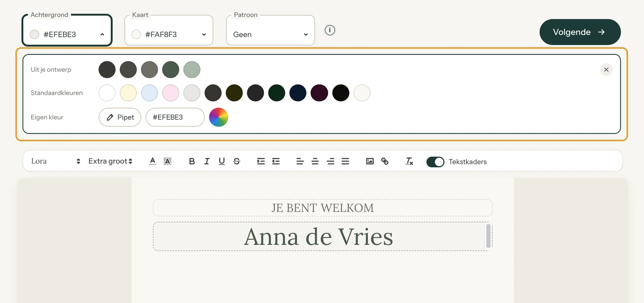Viewport: 644px width, 303px height.
Task: Open the Patroon dropdown
Action: tap(270, 30)
